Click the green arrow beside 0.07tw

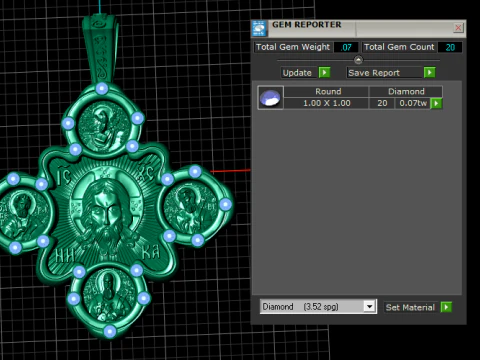436,103
